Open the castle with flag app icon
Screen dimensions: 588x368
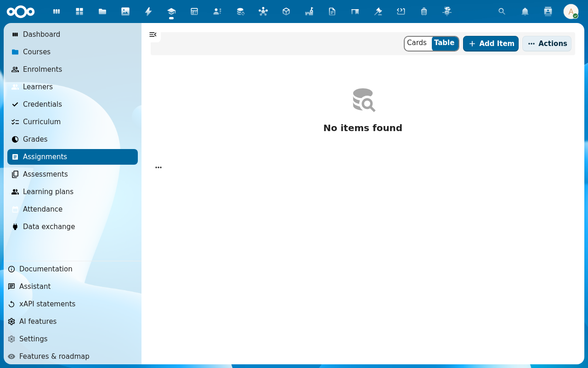point(309,11)
